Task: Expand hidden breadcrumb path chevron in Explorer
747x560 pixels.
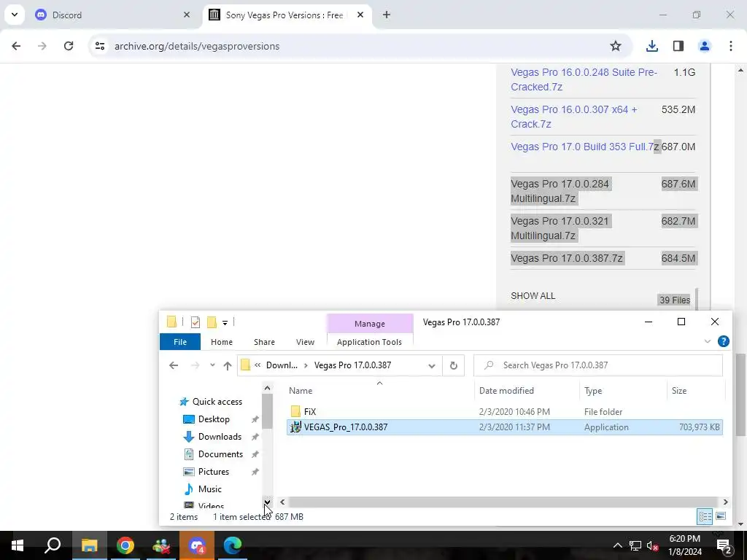Action: point(258,365)
